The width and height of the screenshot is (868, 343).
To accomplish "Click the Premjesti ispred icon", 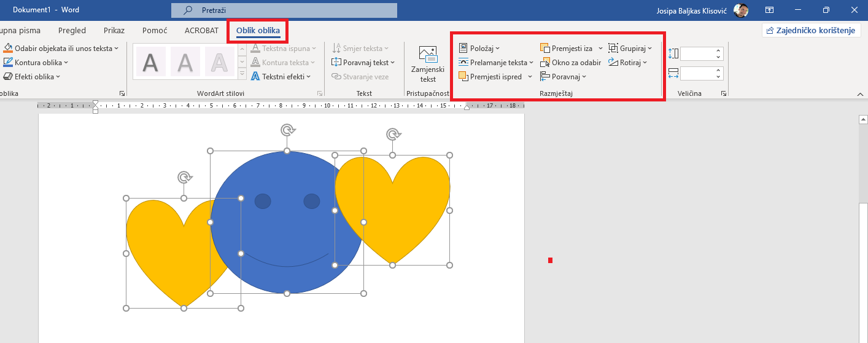I will pos(463,77).
